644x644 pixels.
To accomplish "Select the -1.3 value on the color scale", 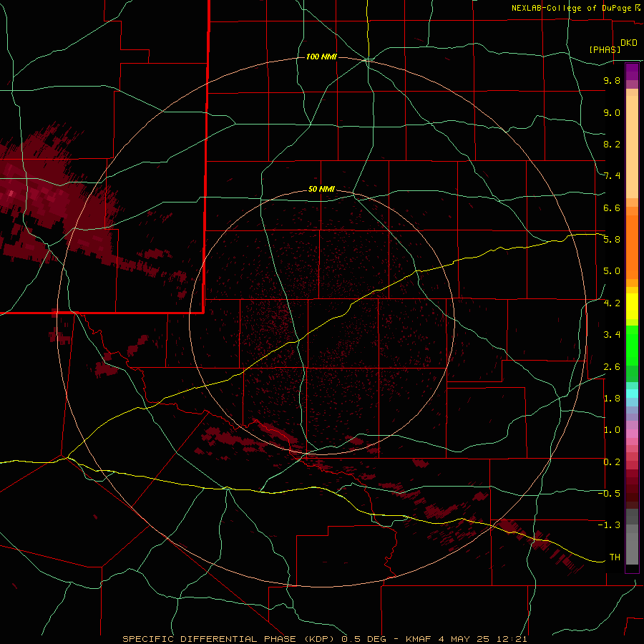I will 609,525.
